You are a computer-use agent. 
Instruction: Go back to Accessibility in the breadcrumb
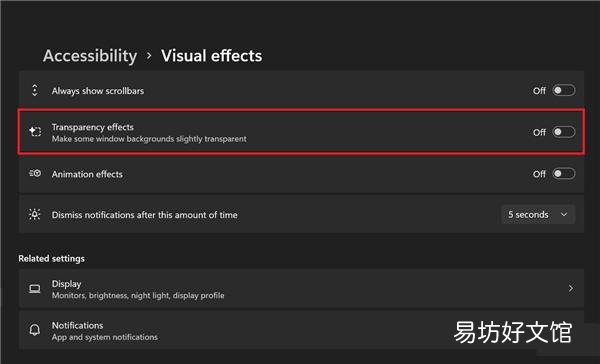(90, 56)
